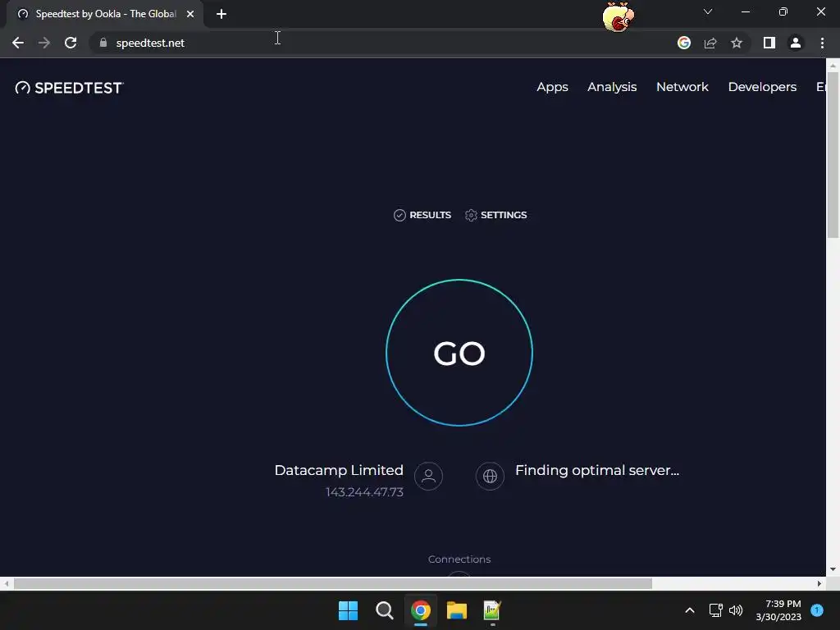Image resolution: width=840 pixels, height=630 pixels.
Task: Click the Chrome taskbar icon
Action: pyautogui.click(x=421, y=610)
